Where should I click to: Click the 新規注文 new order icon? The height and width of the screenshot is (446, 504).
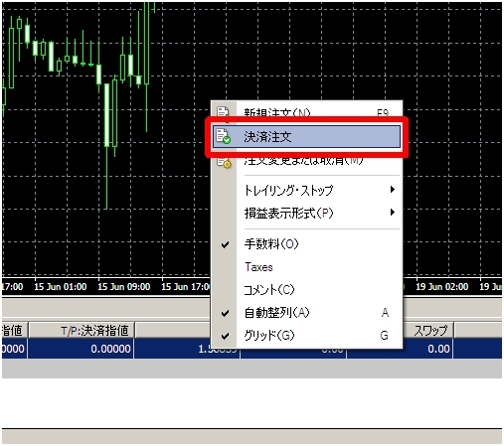pos(223,111)
